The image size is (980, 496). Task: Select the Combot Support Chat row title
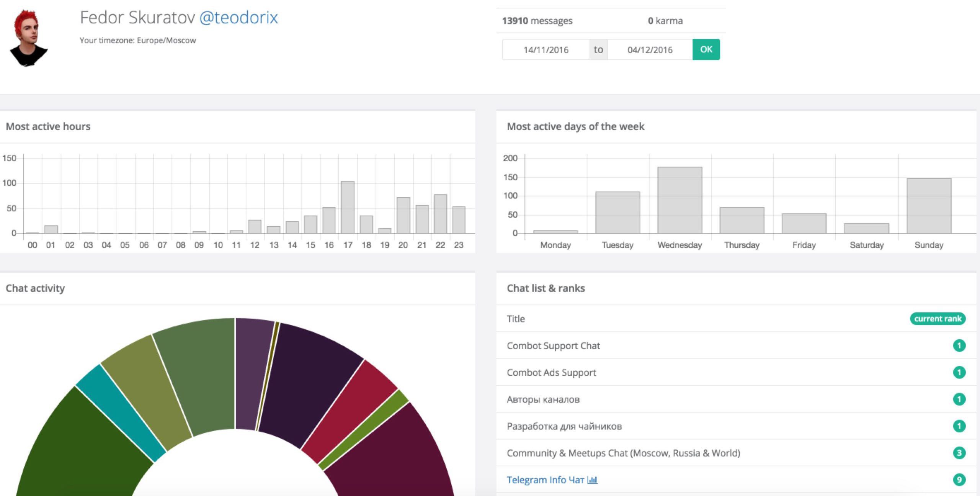pos(553,345)
